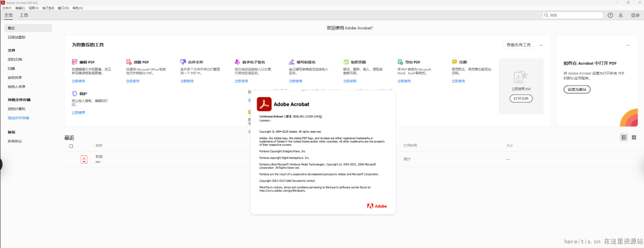
Task: Click 立即使用 under 组织页面
Action: pyautogui.click(x=350, y=81)
